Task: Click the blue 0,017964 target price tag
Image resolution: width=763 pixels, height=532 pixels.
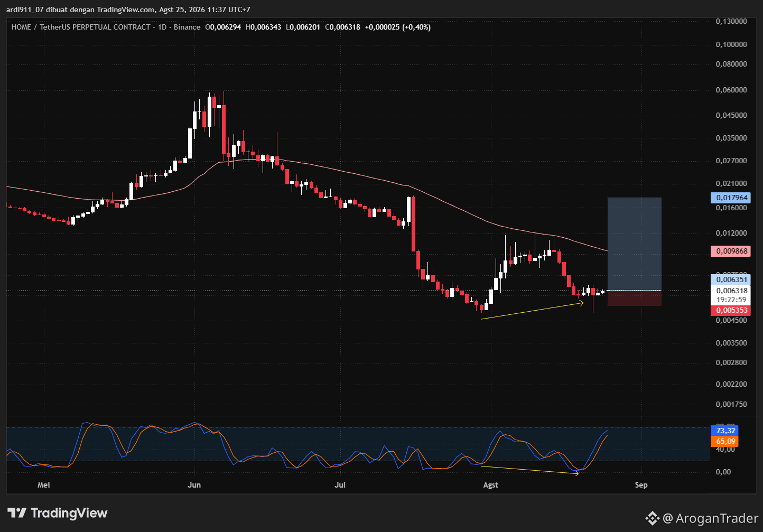Action: tap(731, 198)
